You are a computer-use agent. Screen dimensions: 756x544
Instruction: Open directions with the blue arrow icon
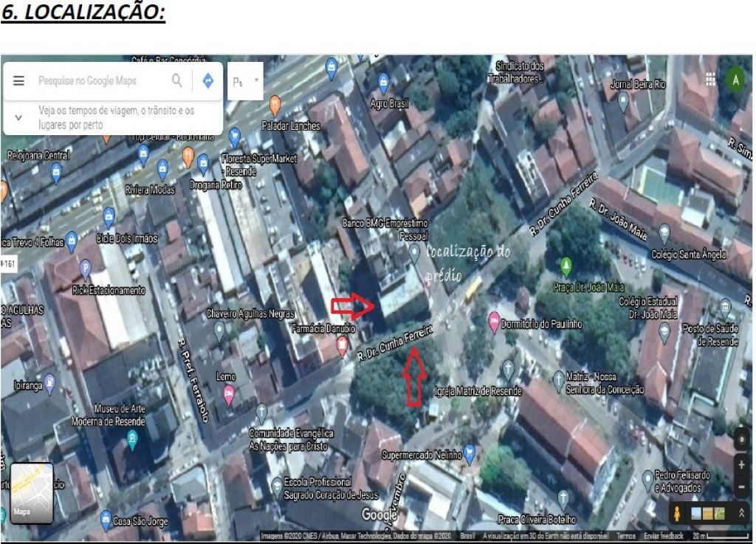(207, 80)
